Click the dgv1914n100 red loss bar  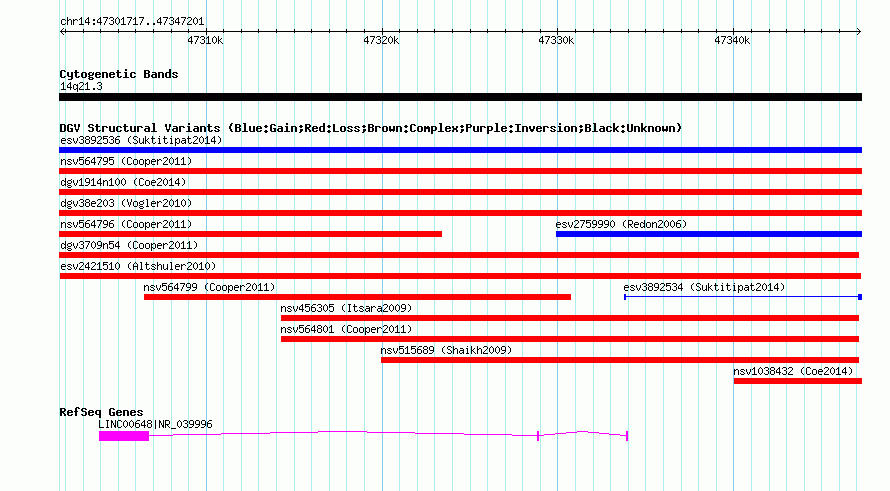[460, 192]
